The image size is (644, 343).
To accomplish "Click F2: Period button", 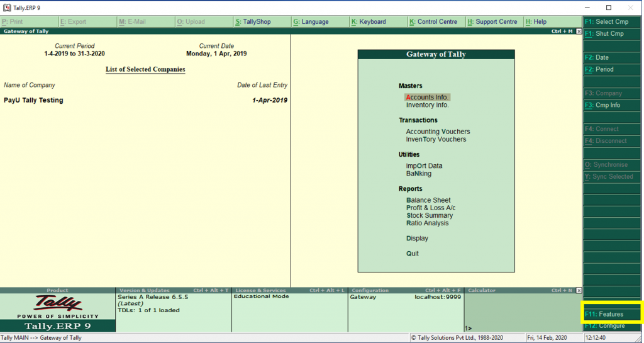I will (611, 69).
